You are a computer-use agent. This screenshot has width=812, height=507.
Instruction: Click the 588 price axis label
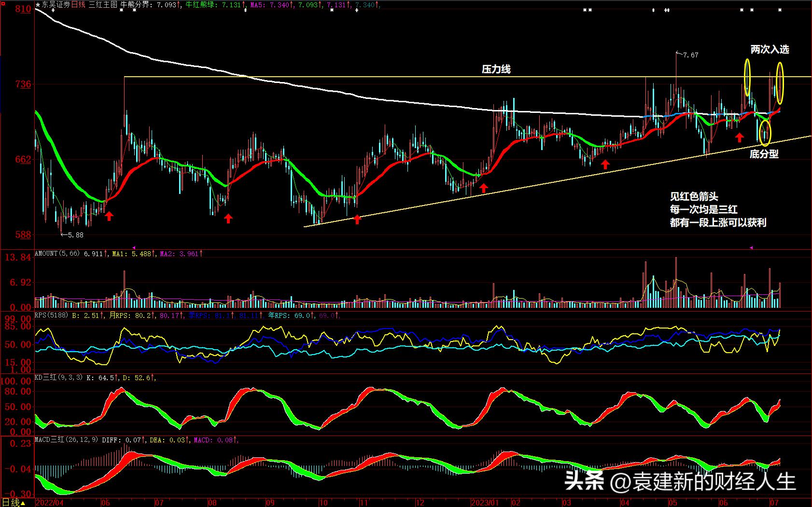point(23,234)
